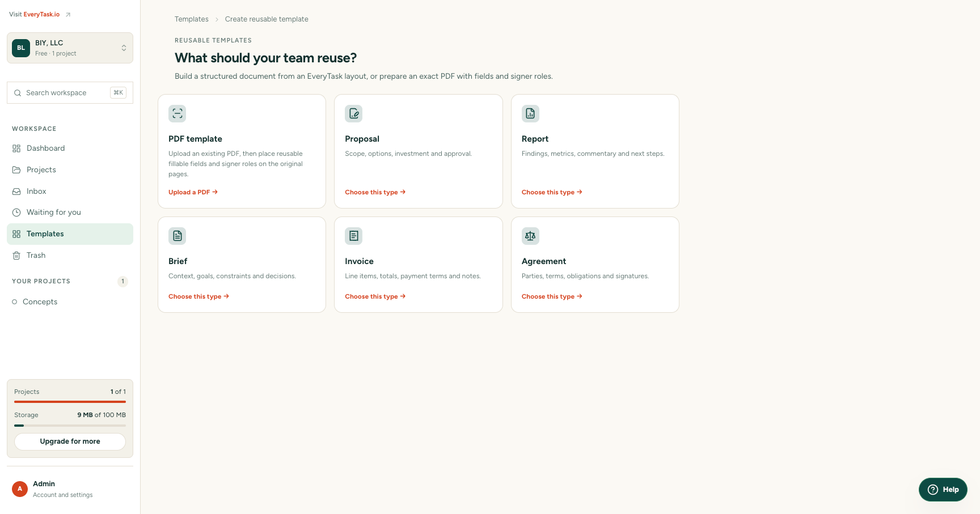This screenshot has height=514, width=980.
Task: Click the Upgrade for more button
Action: click(x=70, y=441)
